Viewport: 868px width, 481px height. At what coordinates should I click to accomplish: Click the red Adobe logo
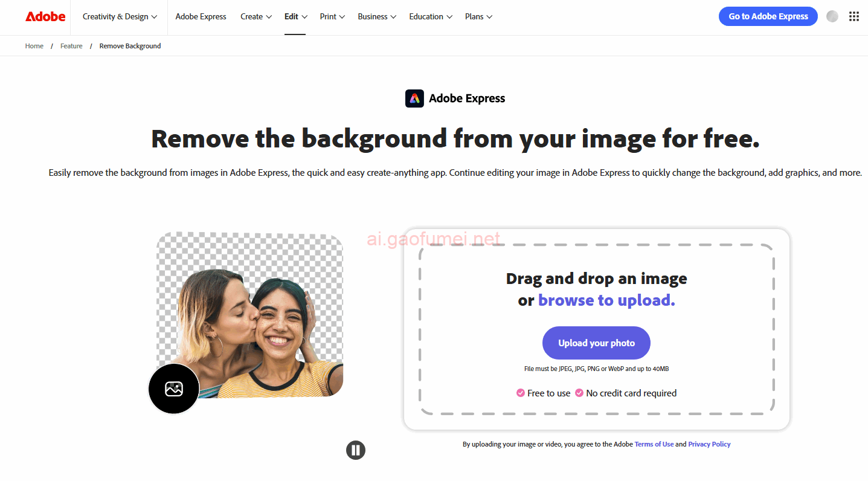click(45, 17)
